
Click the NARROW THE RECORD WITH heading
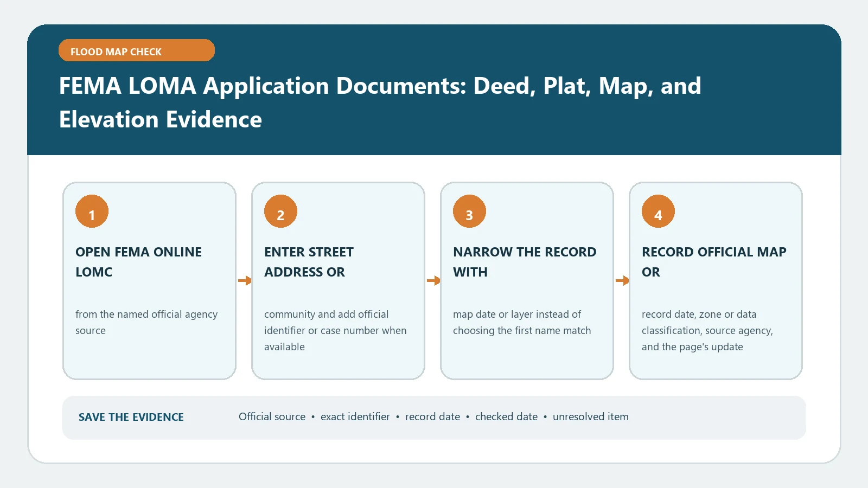coord(525,262)
